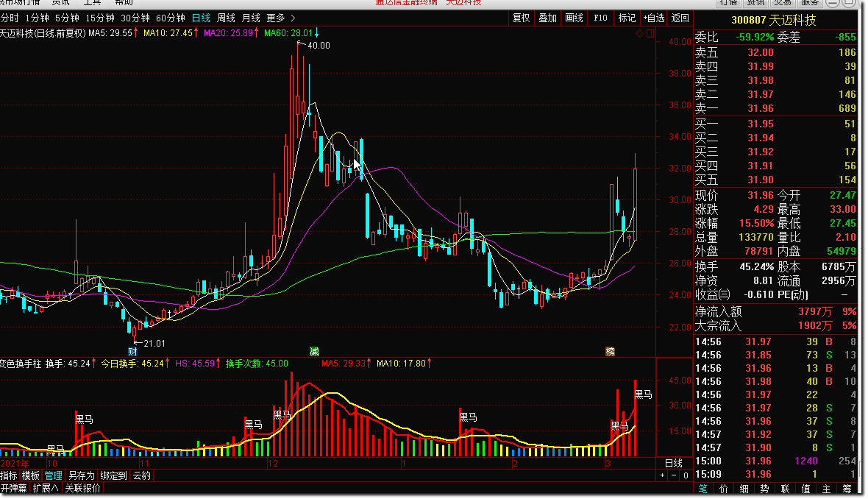Switch to 月线 monthly chart
Screen dimensions: 868x499
point(251,18)
